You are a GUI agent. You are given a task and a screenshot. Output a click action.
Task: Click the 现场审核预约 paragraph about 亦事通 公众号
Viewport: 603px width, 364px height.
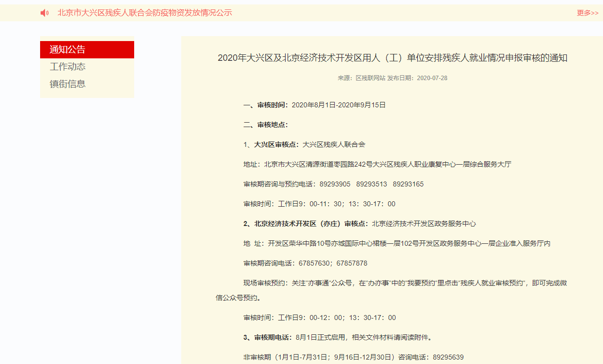point(392,290)
